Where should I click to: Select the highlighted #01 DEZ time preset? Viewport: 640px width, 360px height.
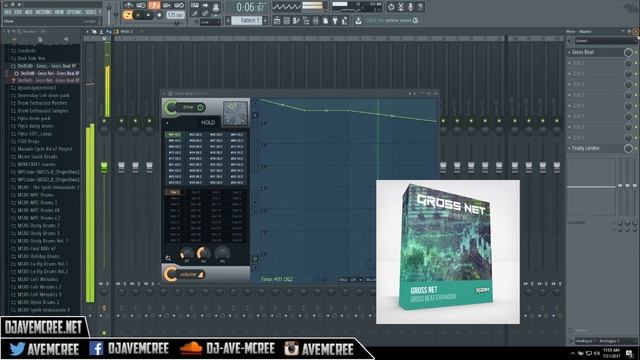point(175,135)
